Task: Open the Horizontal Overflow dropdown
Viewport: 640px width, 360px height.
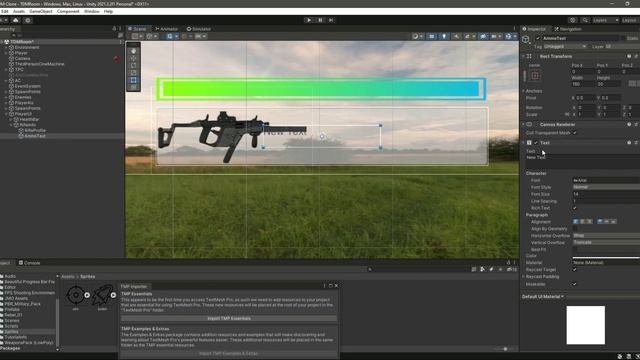Action: (606, 236)
